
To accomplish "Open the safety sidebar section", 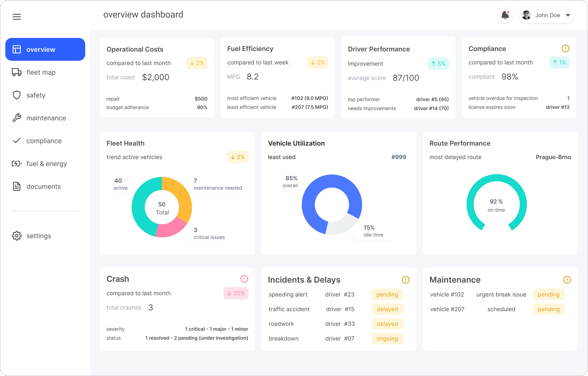I will (x=36, y=95).
